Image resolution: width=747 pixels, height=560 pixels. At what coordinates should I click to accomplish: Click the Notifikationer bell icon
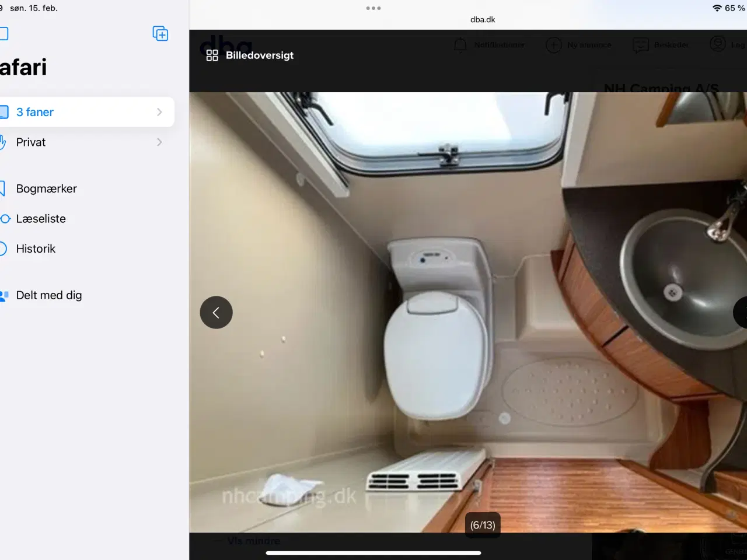(460, 45)
